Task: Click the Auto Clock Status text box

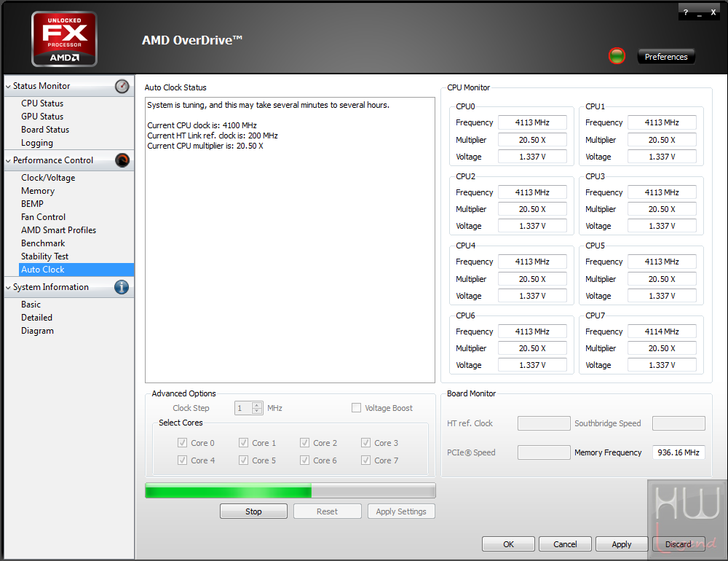Action: pos(290,240)
